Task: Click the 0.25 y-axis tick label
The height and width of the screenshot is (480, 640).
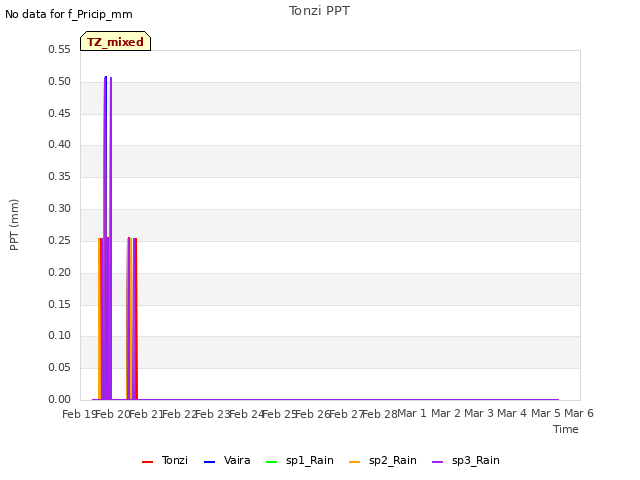Action: pyautogui.click(x=60, y=240)
